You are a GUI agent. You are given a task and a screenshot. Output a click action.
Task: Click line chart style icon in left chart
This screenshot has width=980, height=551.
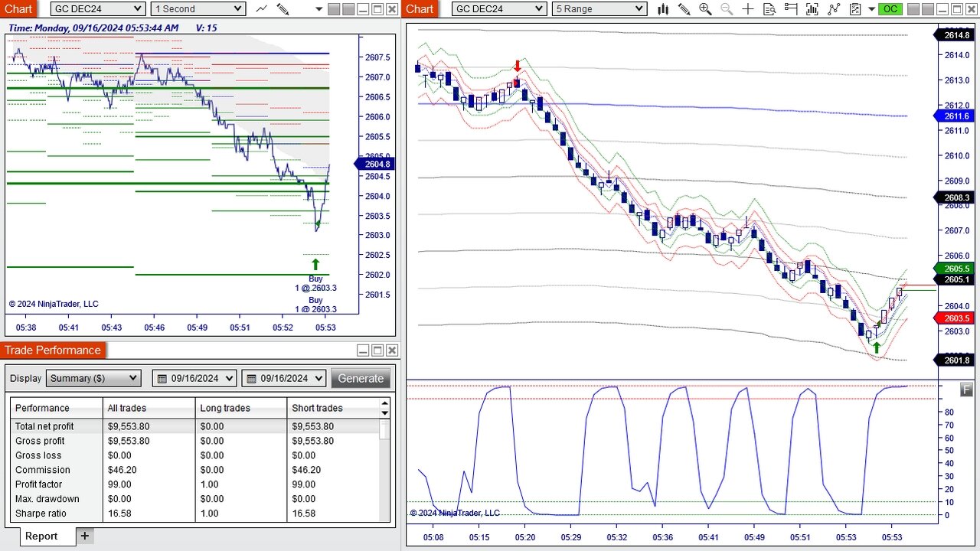coord(262,9)
